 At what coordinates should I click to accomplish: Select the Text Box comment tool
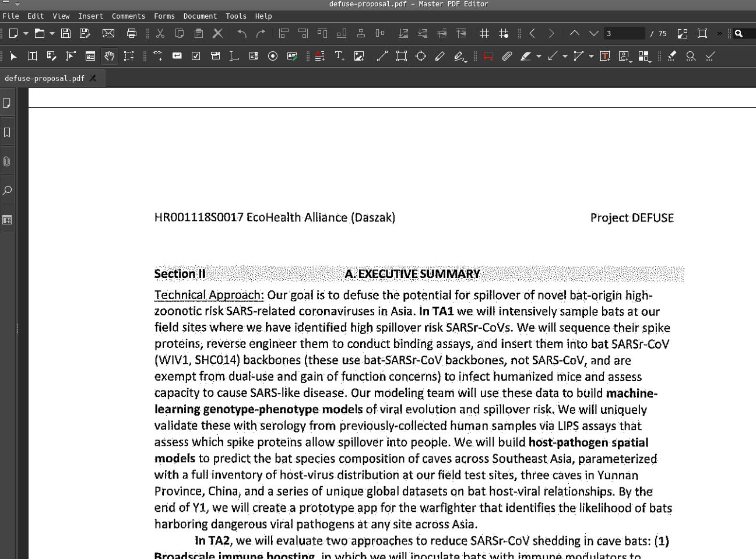[605, 56]
